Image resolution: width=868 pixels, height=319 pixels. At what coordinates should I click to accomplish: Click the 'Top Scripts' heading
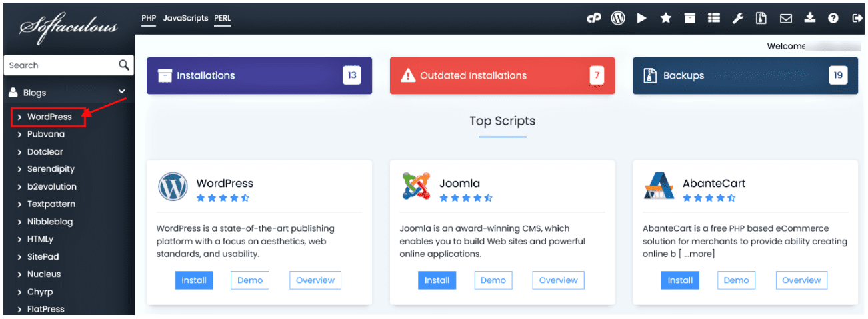[503, 121]
